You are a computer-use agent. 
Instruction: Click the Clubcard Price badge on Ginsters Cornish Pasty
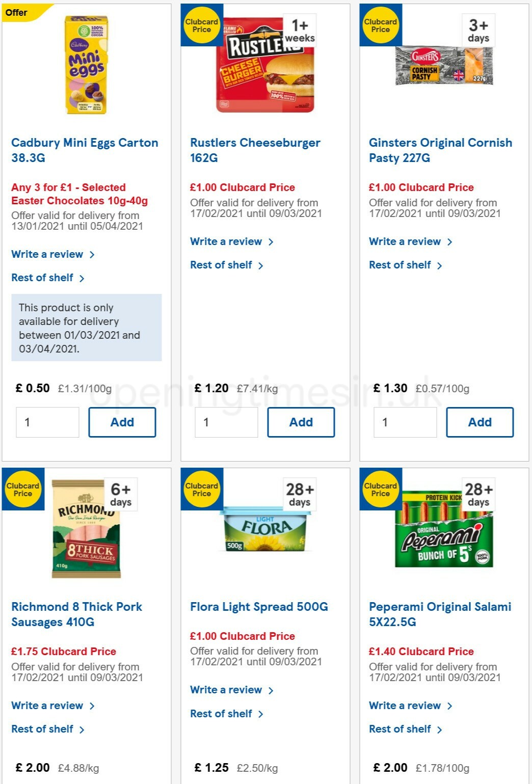coord(380,25)
